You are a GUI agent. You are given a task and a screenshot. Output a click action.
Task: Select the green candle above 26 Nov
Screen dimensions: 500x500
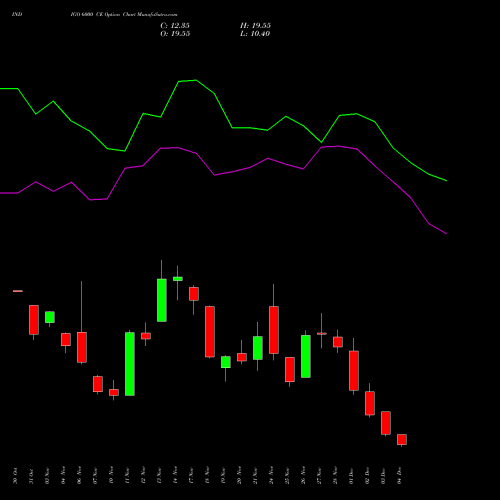click(306, 356)
